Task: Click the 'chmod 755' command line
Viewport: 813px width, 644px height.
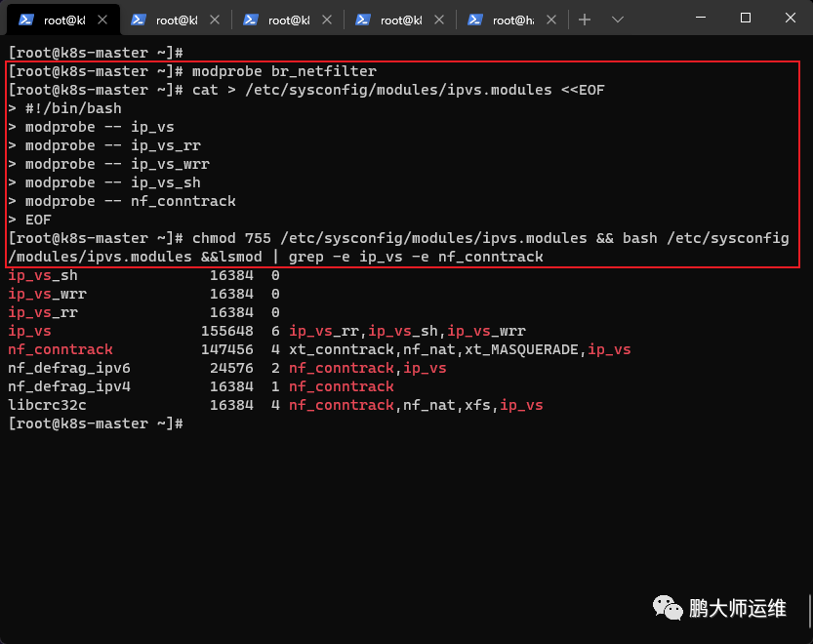Action: tap(399, 238)
